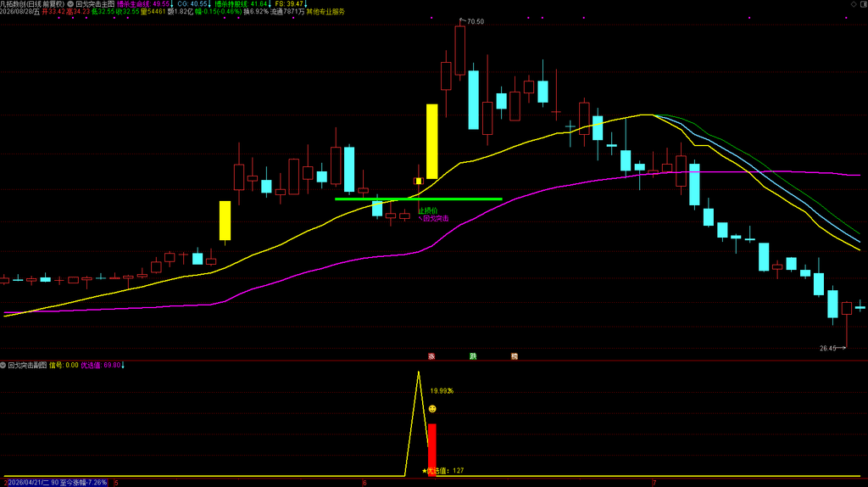Click the orange 稳 marker icon
The height and width of the screenshot is (487, 868).
[515, 356]
